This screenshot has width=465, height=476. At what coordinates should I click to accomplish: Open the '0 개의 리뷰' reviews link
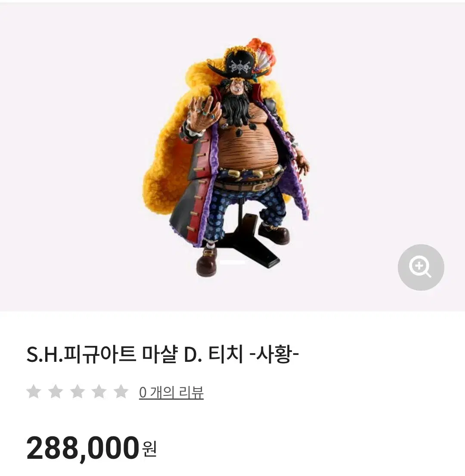[171, 392]
